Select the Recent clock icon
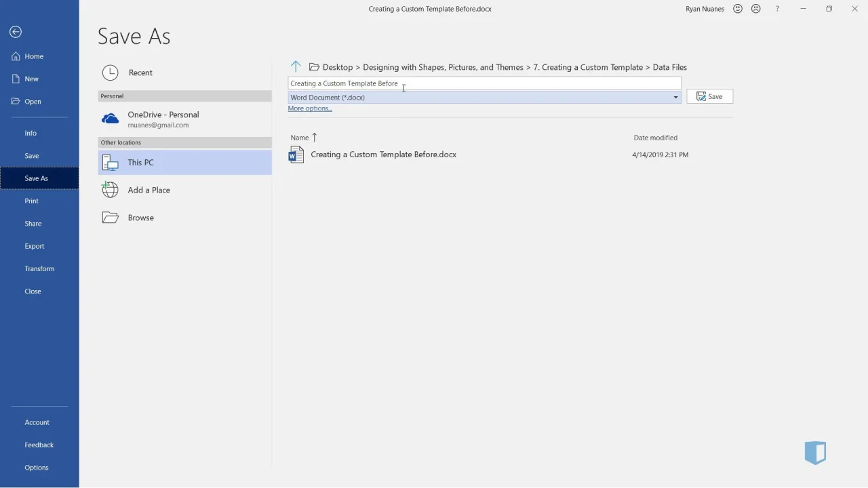 (110, 73)
